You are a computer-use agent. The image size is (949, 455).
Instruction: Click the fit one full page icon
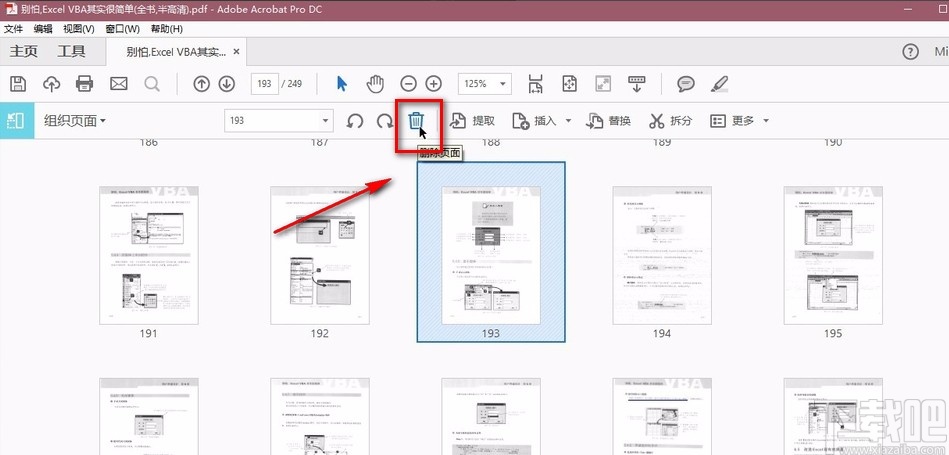[569, 83]
